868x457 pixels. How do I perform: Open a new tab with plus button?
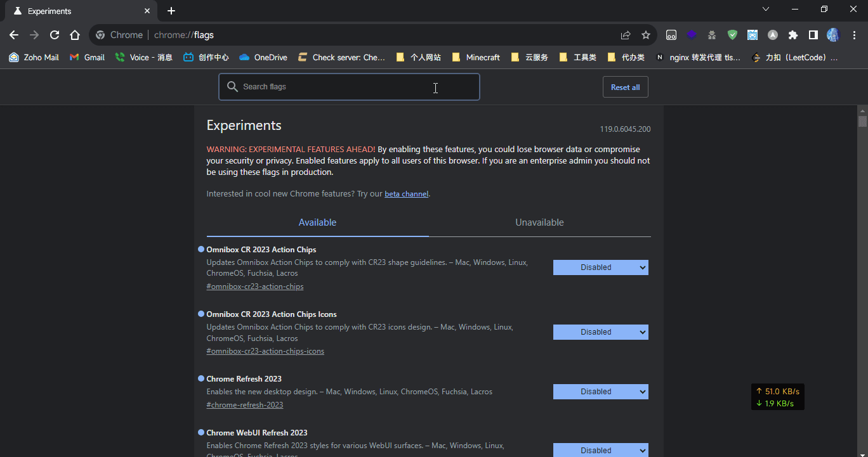point(171,11)
